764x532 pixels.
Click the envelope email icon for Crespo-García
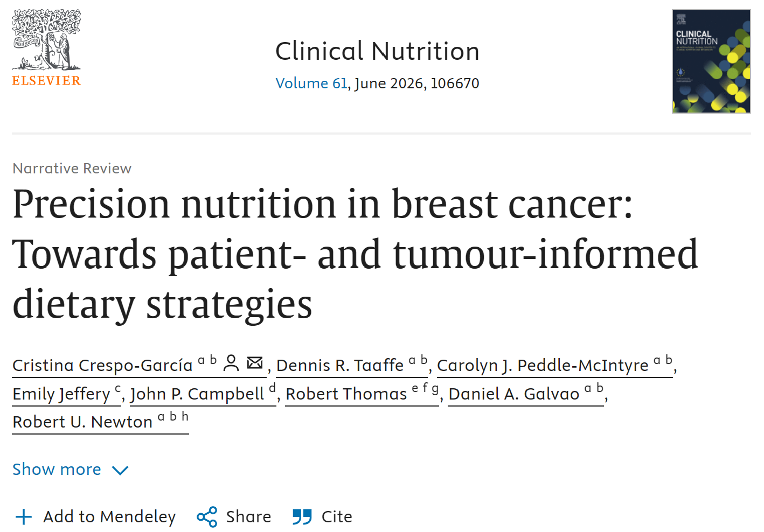255,362
